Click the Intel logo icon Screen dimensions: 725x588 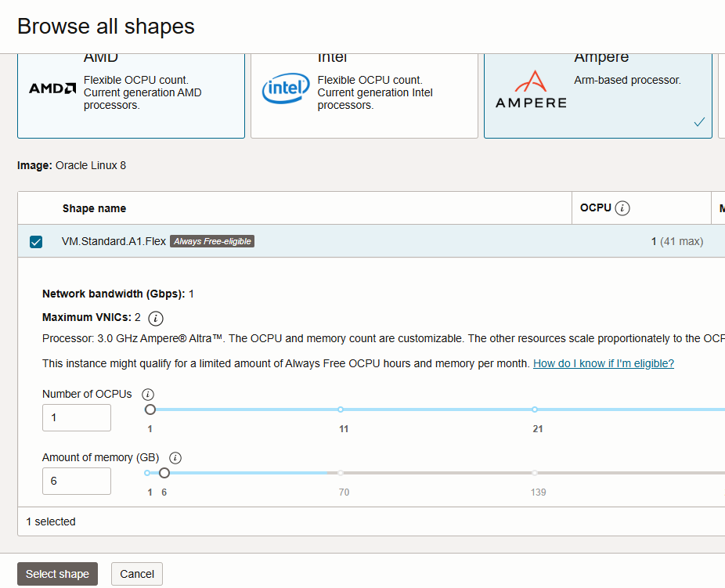[286, 89]
